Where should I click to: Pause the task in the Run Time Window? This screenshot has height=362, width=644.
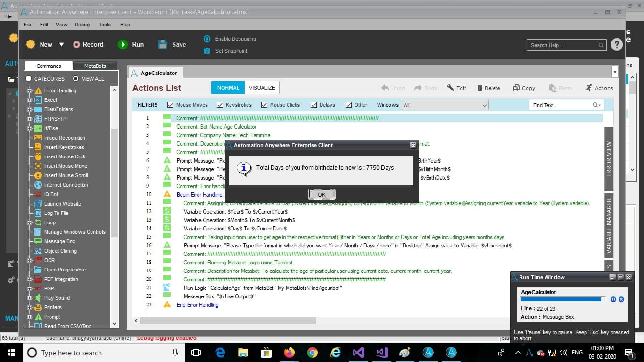pos(613,299)
